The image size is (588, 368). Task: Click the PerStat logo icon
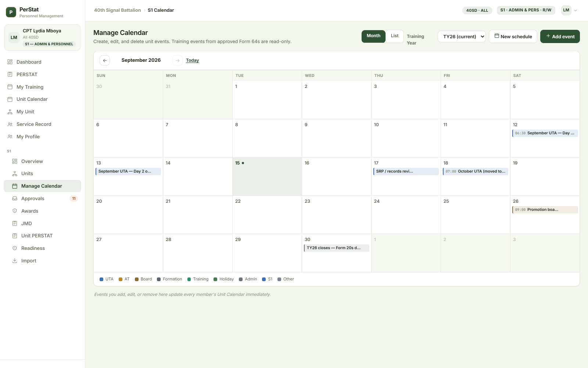11,12
